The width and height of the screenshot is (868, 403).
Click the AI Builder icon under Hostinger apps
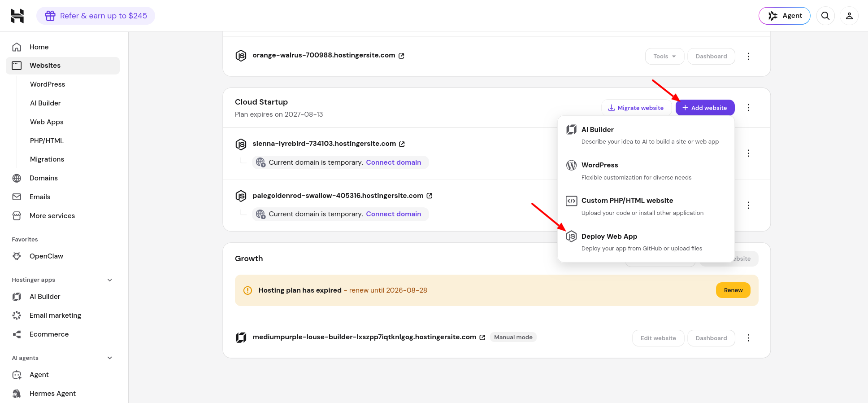pyautogui.click(x=17, y=297)
